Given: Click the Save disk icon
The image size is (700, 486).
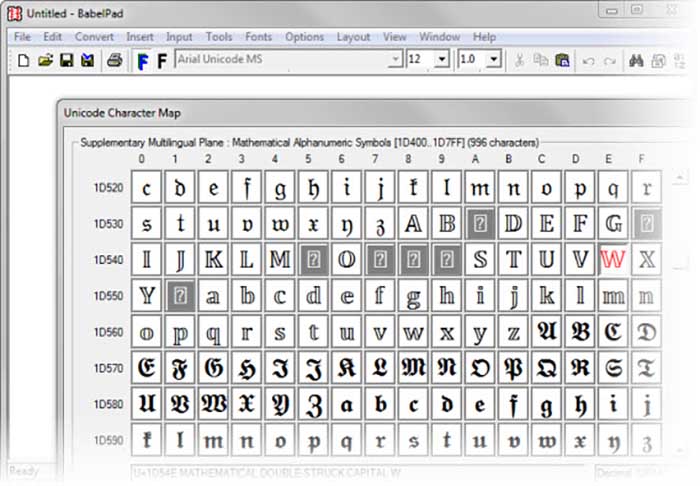Looking at the screenshot, I should pyautogui.click(x=66, y=60).
